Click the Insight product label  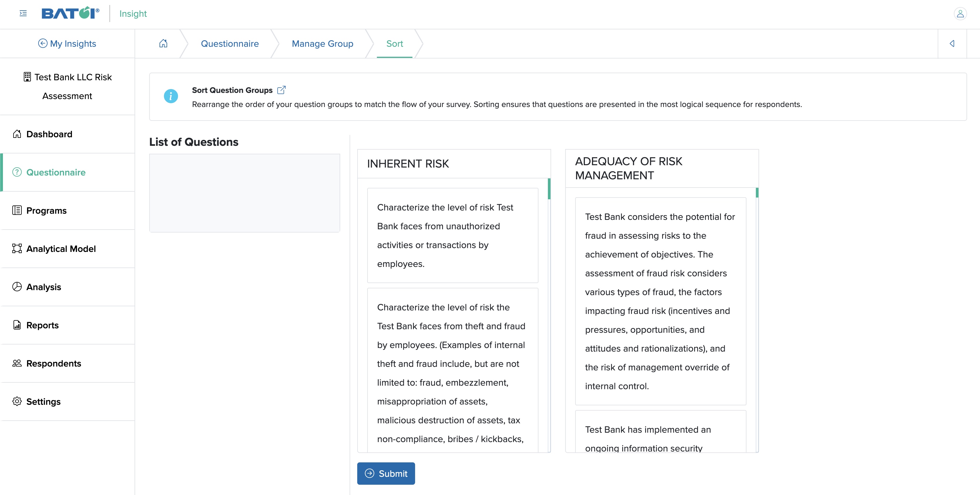pyautogui.click(x=133, y=14)
